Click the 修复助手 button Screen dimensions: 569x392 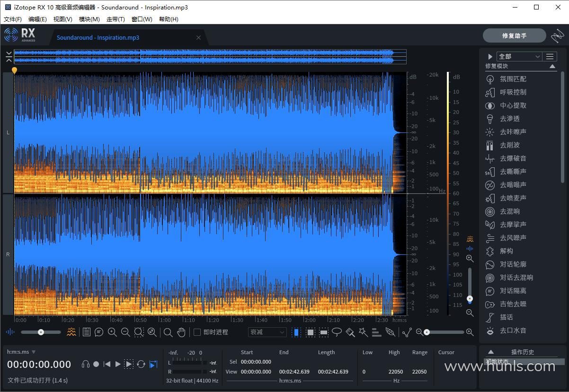pyautogui.click(x=515, y=35)
